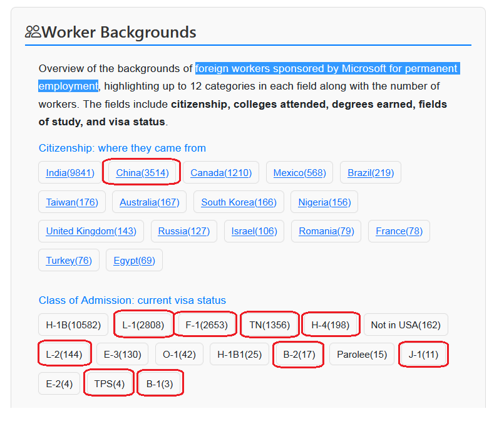
Task: Open the Australia(167) link
Action: click(150, 202)
